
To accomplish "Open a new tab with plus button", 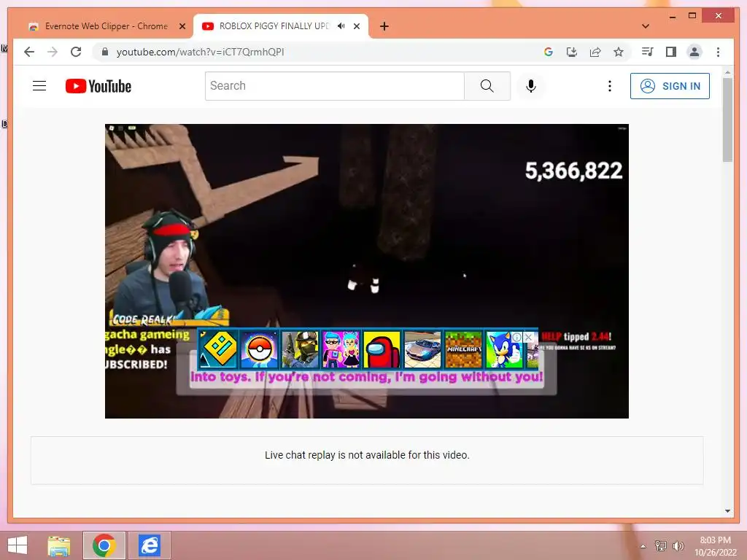I will (x=384, y=26).
